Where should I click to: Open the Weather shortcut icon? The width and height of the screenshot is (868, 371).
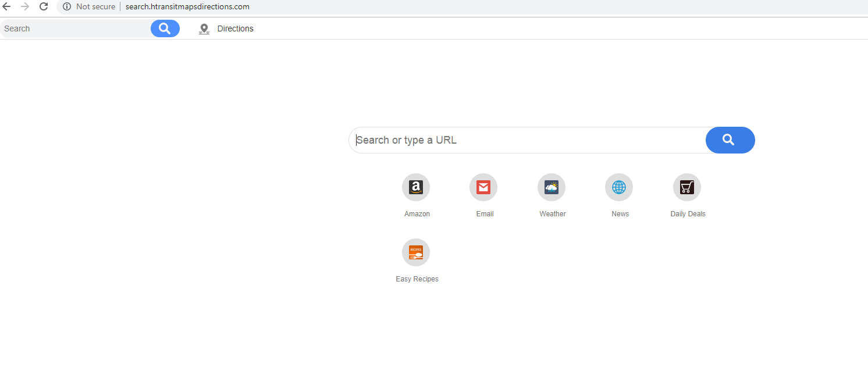click(552, 187)
